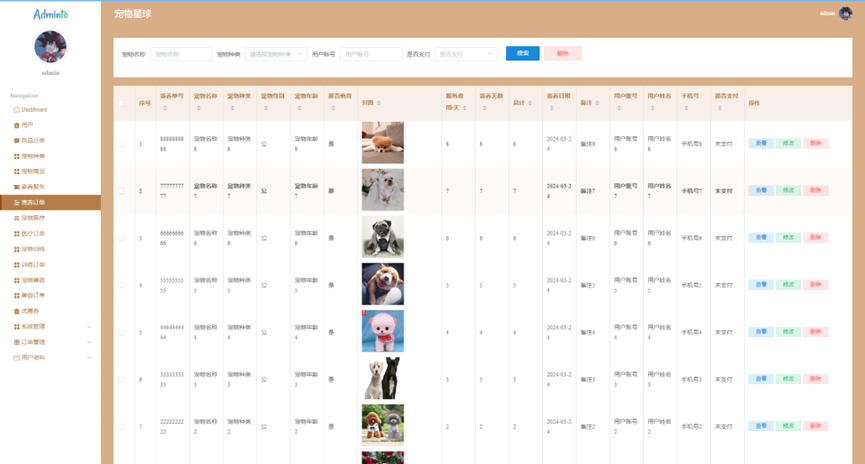Image resolution: width=865 pixels, height=464 pixels.
Task: Focus the 宠物名称 search input
Action: [x=181, y=54]
